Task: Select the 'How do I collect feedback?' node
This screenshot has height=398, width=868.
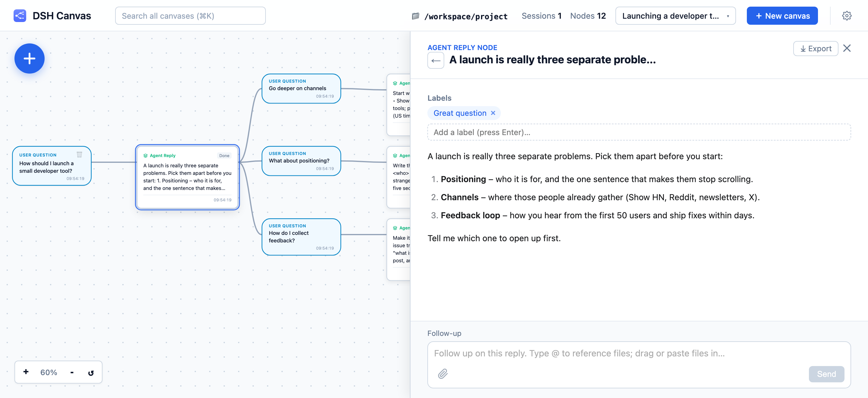Action: click(x=301, y=237)
